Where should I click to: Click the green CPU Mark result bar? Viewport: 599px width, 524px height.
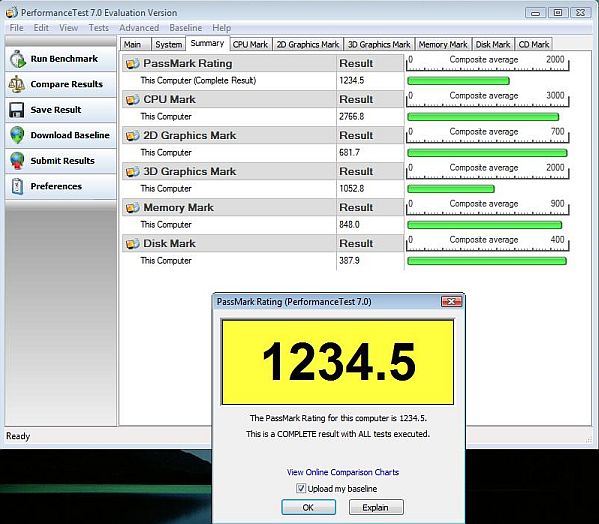pos(483,117)
